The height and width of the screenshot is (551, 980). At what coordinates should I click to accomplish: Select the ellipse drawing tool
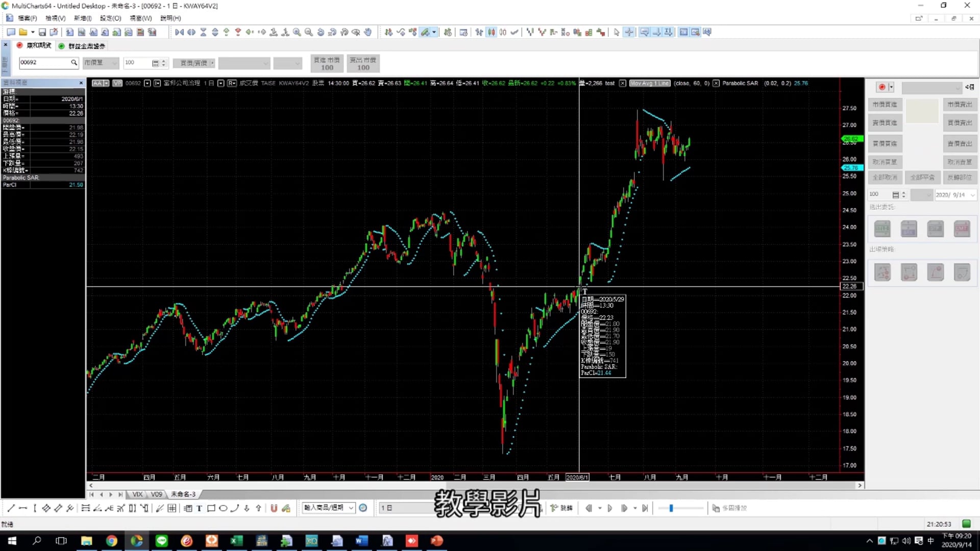(x=223, y=508)
